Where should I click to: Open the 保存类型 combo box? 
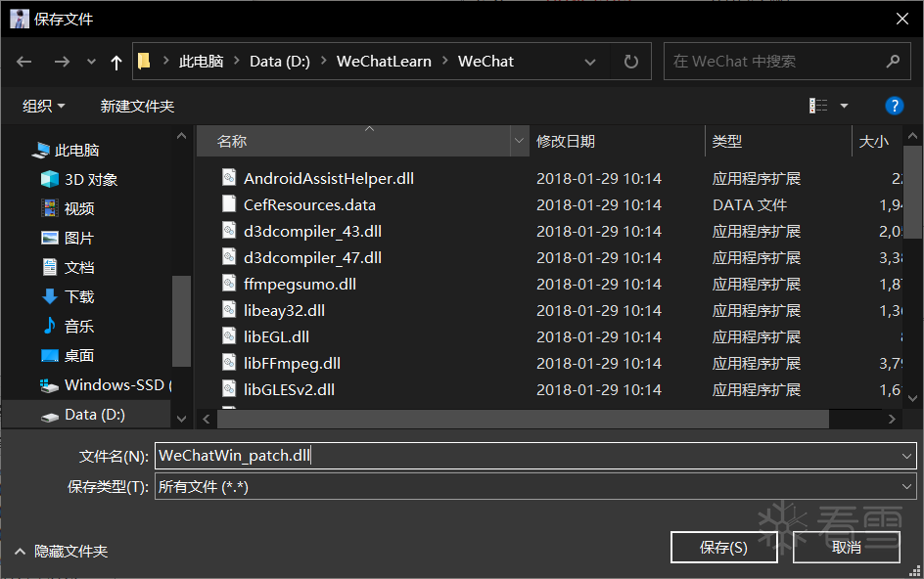[x=535, y=486]
